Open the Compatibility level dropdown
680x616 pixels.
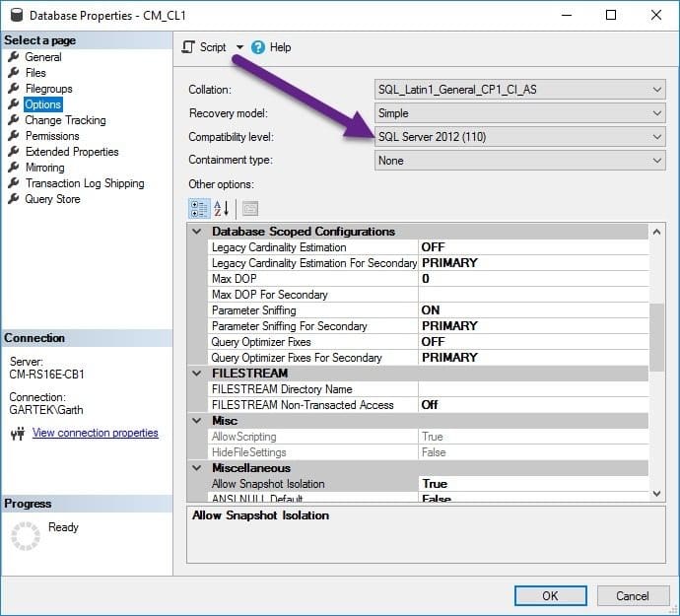coord(519,137)
